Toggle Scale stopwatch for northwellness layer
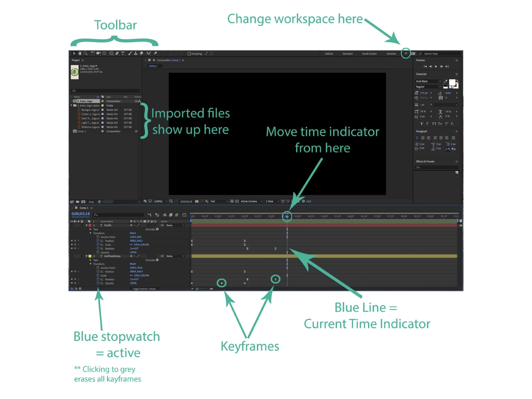This screenshot has width=532, height=399. click(x=98, y=275)
